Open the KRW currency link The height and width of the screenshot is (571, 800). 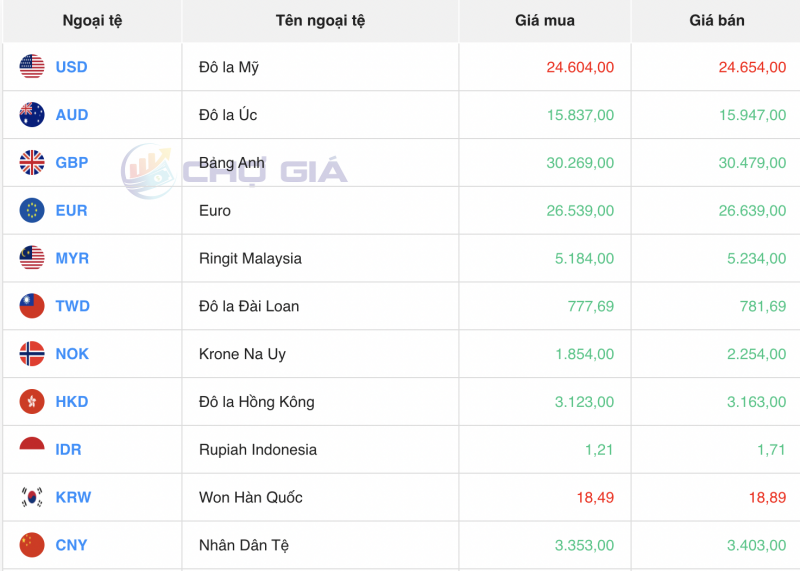[x=73, y=497]
